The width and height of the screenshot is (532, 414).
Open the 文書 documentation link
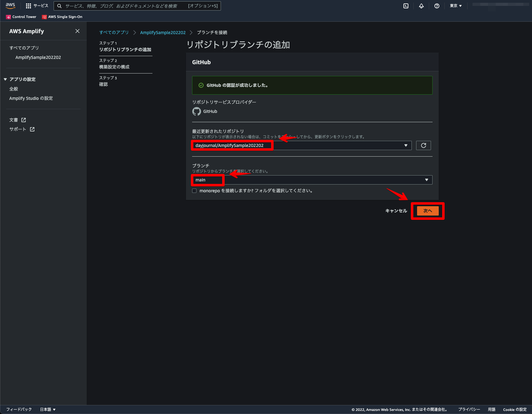tap(14, 120)
